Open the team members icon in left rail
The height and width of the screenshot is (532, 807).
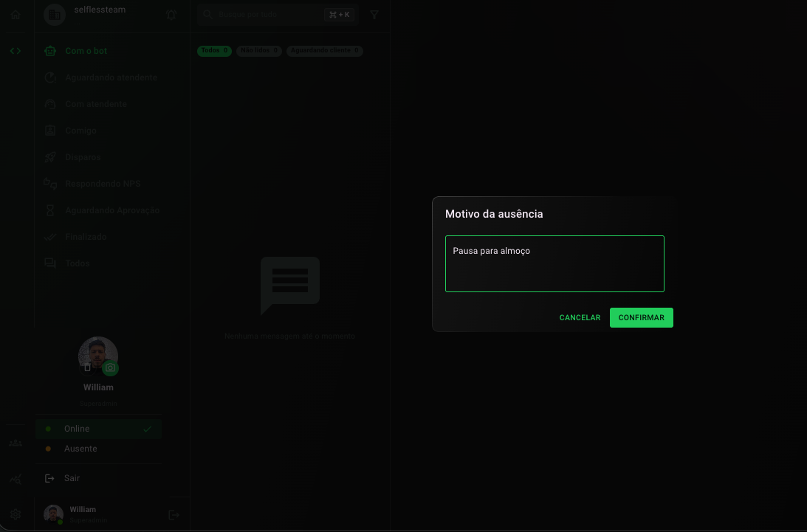tap(16, 443)
